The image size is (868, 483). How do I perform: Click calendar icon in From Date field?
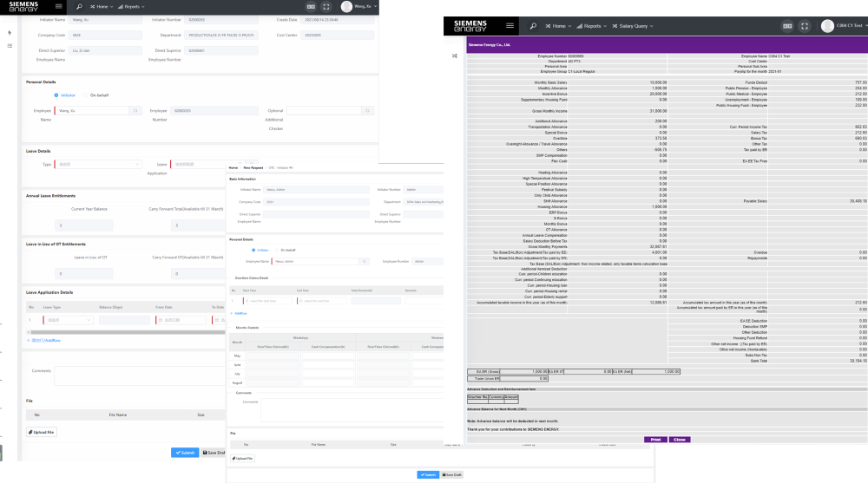click(x=161, y=320)
